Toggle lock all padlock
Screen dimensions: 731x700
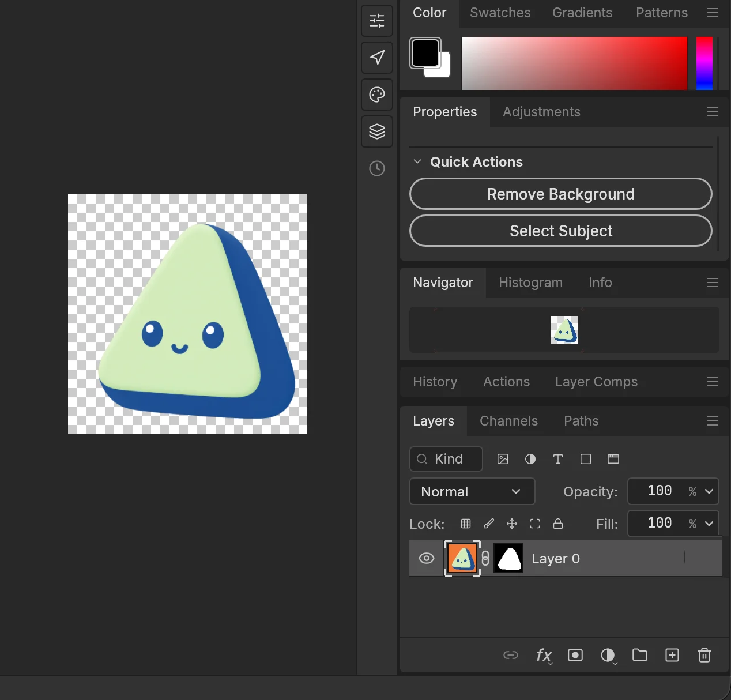[558, 524]
